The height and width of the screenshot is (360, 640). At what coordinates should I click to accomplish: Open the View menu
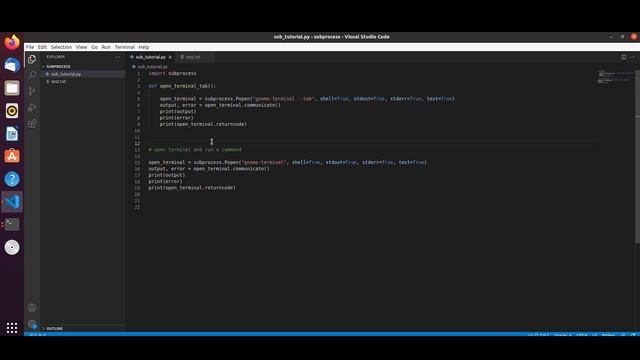pyautogui.click(x=81, y=47)
